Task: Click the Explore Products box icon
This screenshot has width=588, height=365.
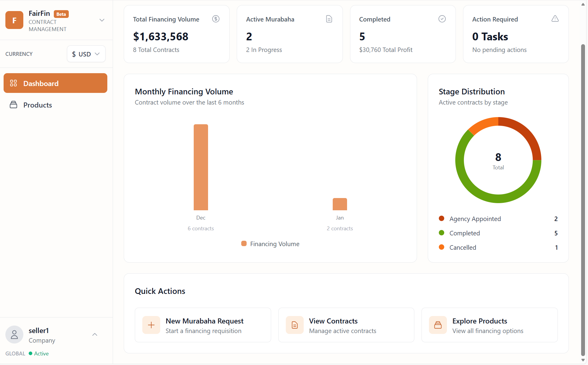Action: coord(438,325)
